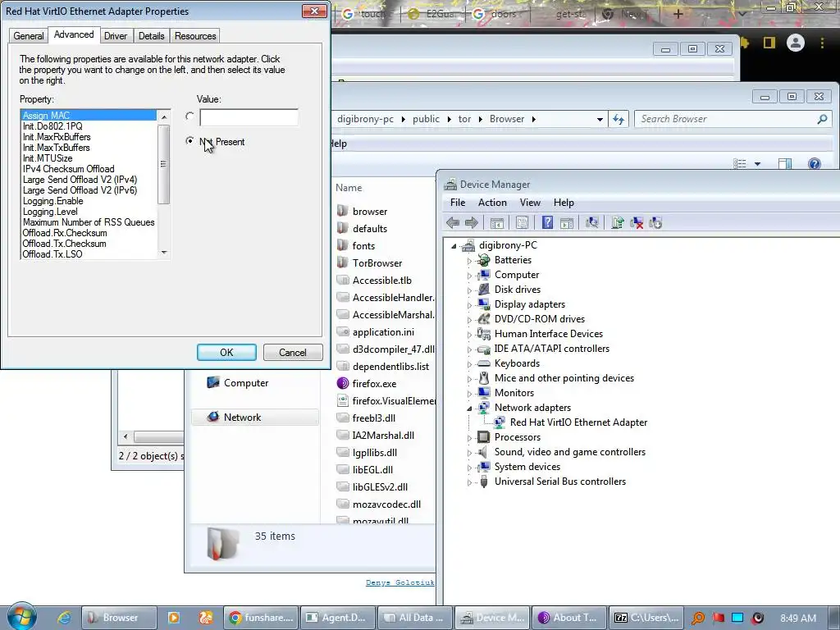The width and height of the screenshot is (840, 630).
Task: Open Chrome's three-dot menu
Action: pos(822,43)
